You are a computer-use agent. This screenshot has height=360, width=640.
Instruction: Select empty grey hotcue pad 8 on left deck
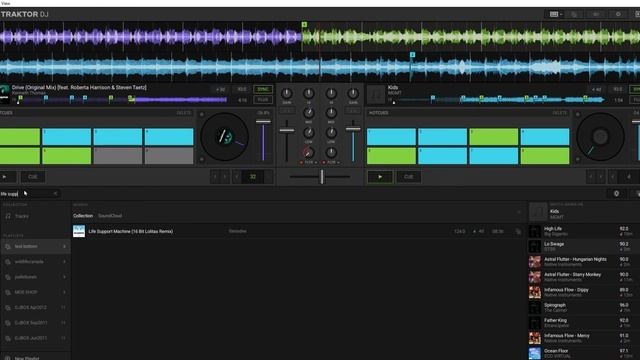pyautogui.click(x=169, y=156)
